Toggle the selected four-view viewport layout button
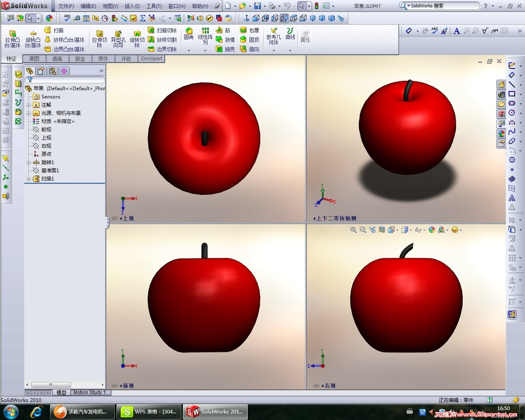This screenshot has width=525, height=420. click(x=284, y=18)
